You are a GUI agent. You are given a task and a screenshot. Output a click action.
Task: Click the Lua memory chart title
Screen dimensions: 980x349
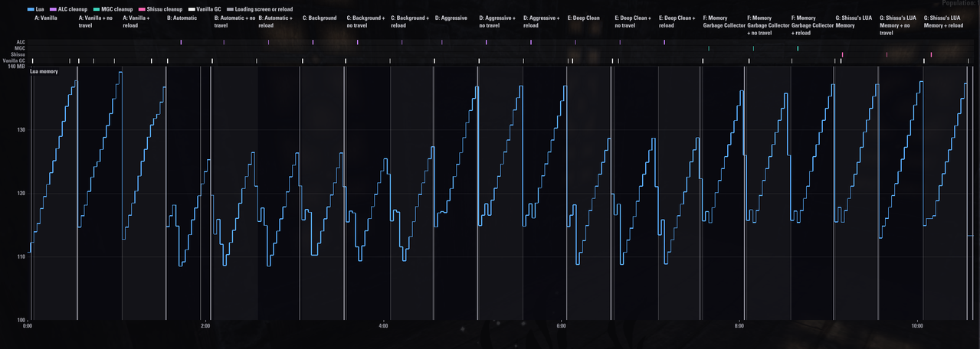(x=44, y=71)
